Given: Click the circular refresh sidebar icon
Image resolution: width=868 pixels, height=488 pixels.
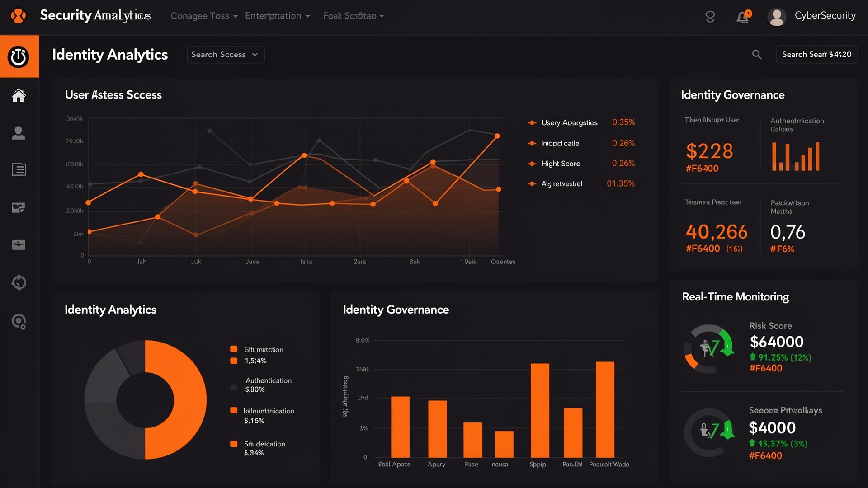Looking at the screenshot, I should [x=19, y=283].
